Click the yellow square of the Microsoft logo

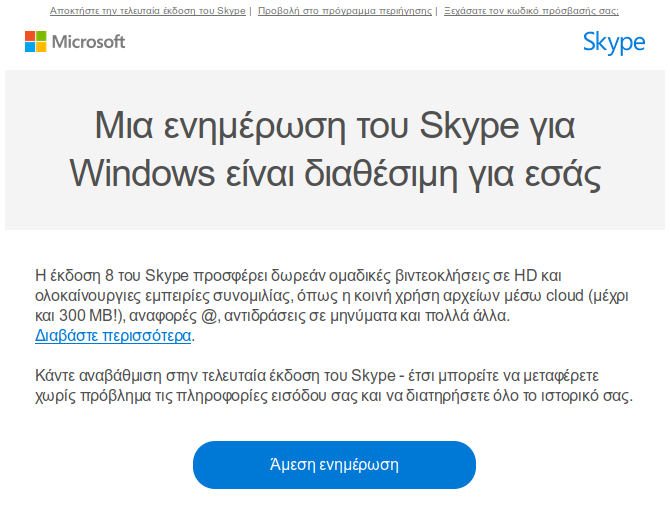[41, 47]
